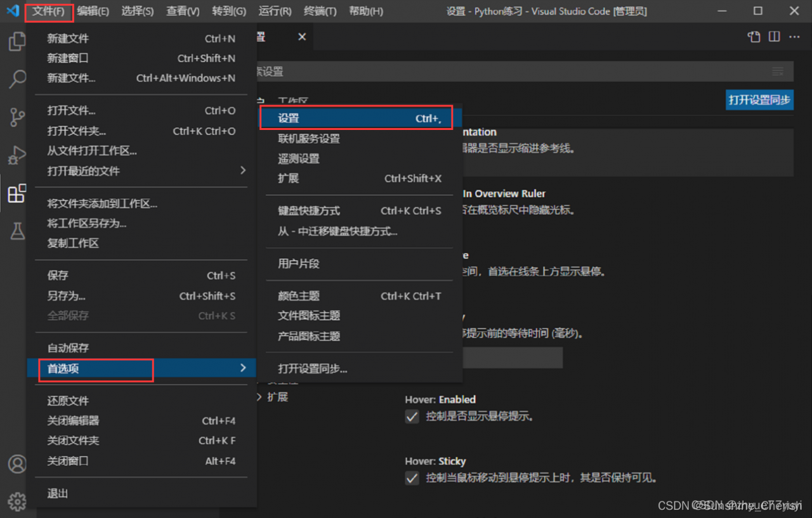The height and width of the screenshot is (518, 812).
Task: Open the Explorer view in the activity bar
Action: [17, 42]
